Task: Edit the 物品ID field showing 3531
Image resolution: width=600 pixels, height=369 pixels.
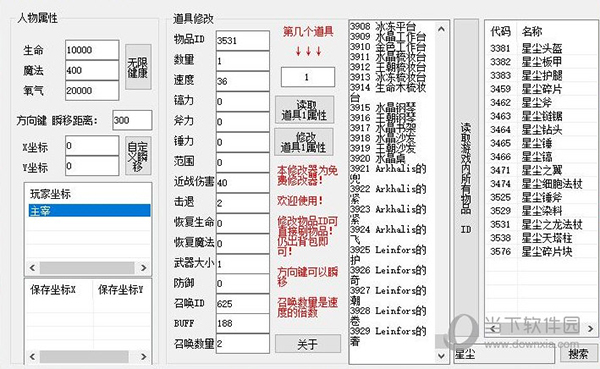Action: [x=243, y=41]
